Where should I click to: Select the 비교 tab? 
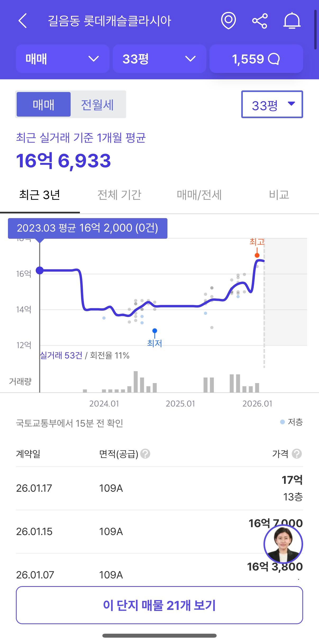click(x=279, y=195)
